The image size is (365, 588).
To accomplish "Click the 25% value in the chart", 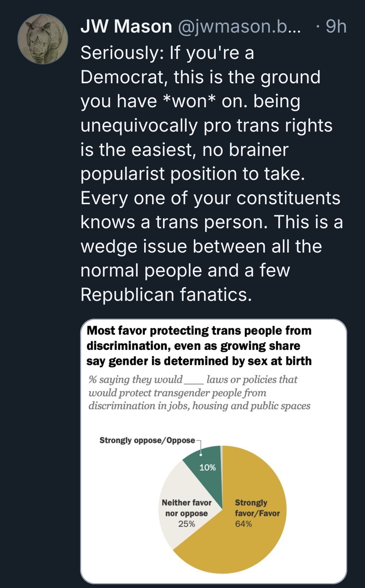I will 187,524.
